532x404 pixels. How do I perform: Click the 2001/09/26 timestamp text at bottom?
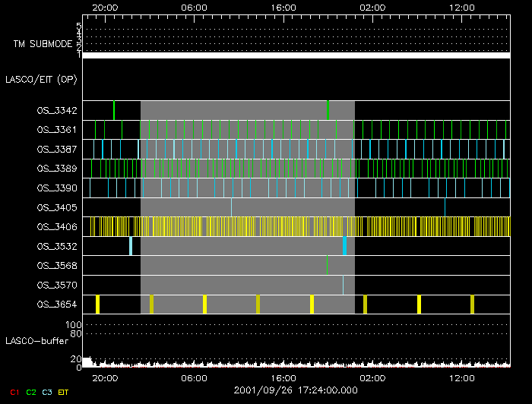point(296,390)
